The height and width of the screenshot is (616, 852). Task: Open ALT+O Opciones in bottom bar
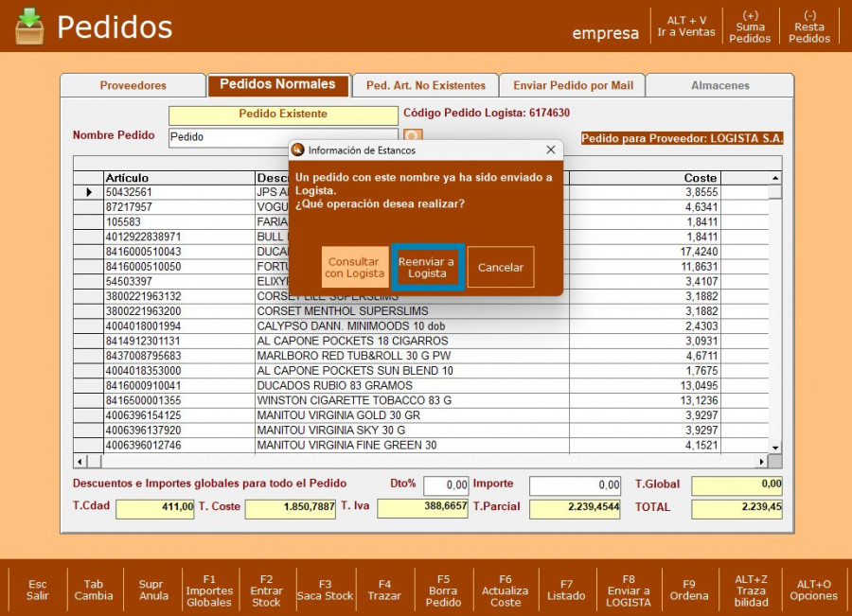coord(813,589)
